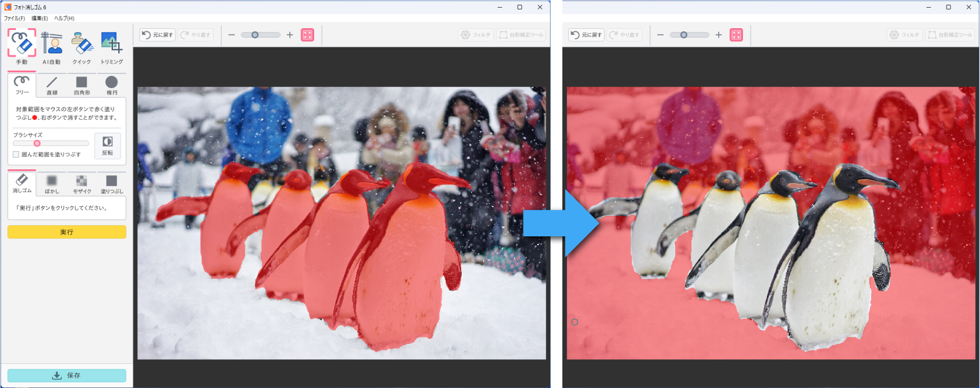Click the pink fit-to-screen icon in left window
The width and height of the screenshot is (980, 388).
click(x=308, y=35)
